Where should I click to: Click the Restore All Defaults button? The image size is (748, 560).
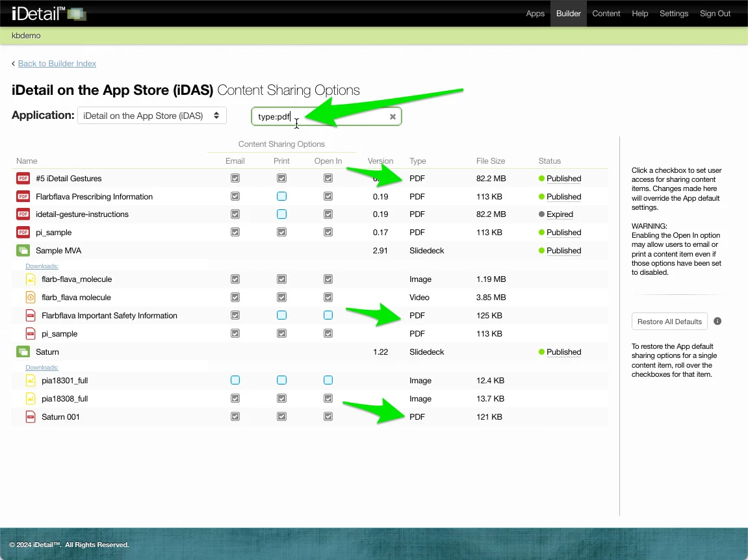point(669,322)
